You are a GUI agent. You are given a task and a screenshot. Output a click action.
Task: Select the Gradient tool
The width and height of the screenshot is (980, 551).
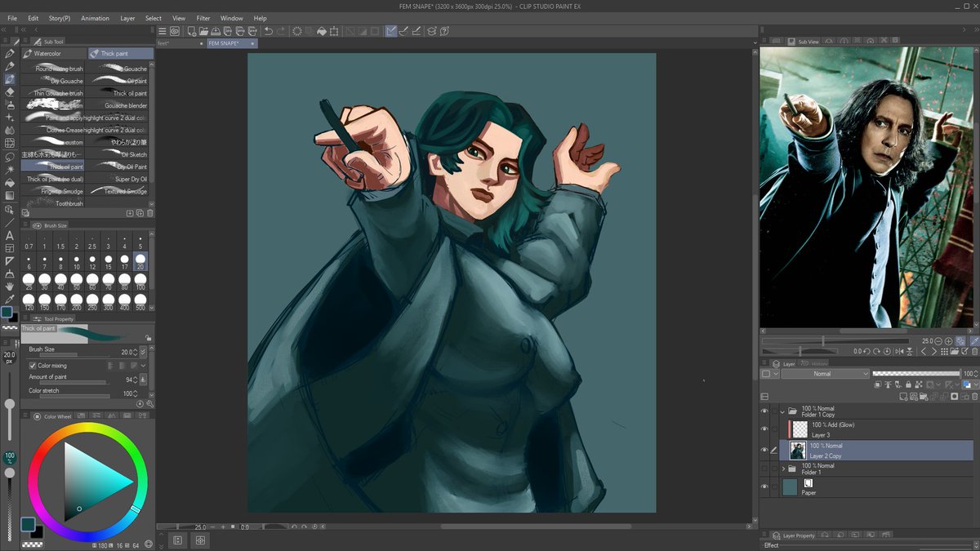pos(9,196)
